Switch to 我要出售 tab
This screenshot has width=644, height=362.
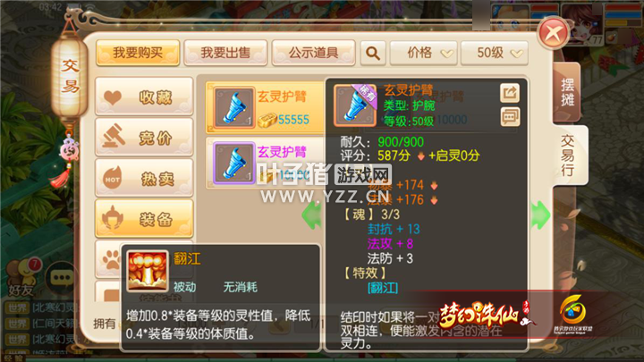(x=225, y=53)
